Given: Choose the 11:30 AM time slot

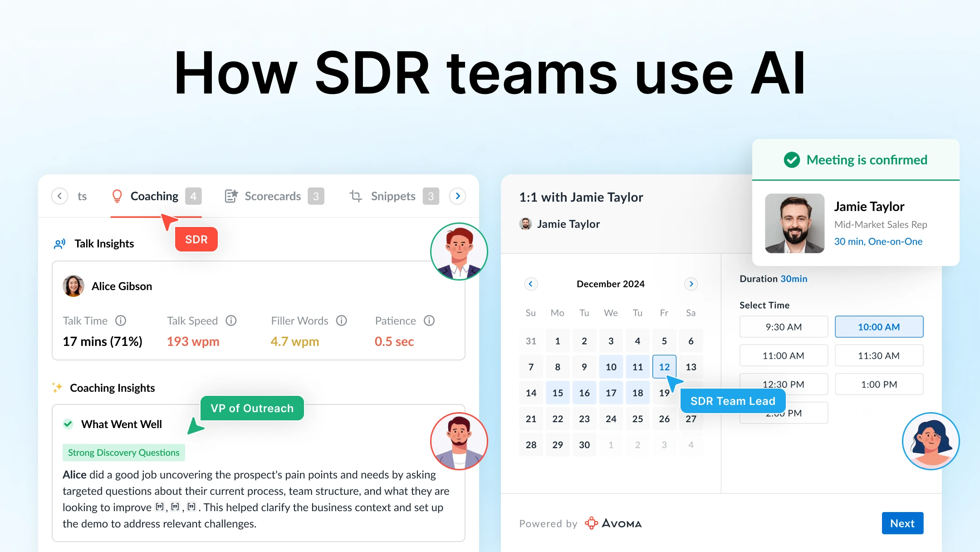Looking at the screenshot, I should coord(879,355).
